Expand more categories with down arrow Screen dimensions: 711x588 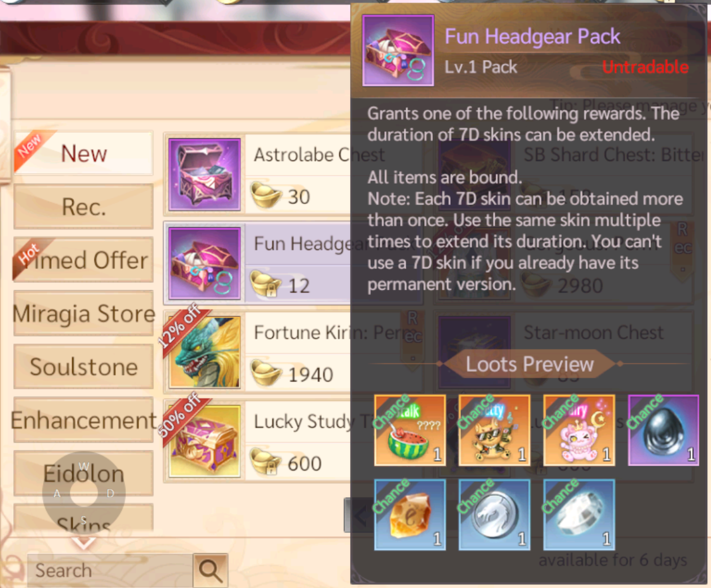pos(84,542)
